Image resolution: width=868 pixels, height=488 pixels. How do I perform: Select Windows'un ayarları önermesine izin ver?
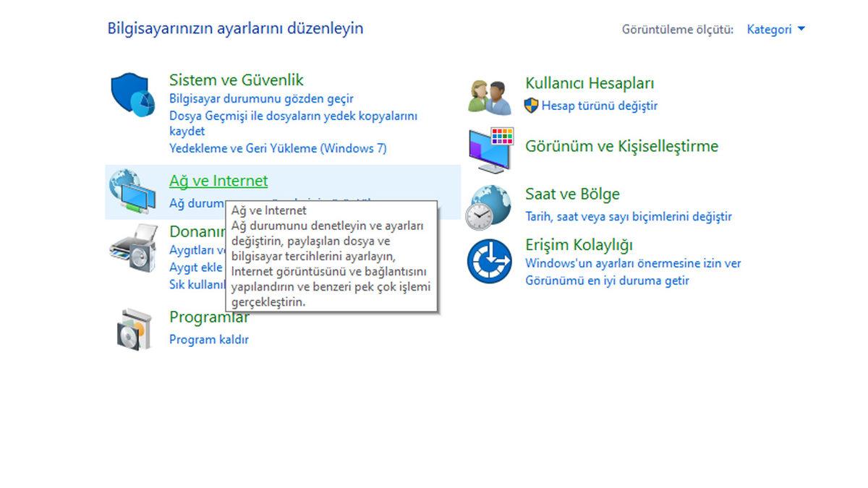pyautogui.click(x=631, y=263)
